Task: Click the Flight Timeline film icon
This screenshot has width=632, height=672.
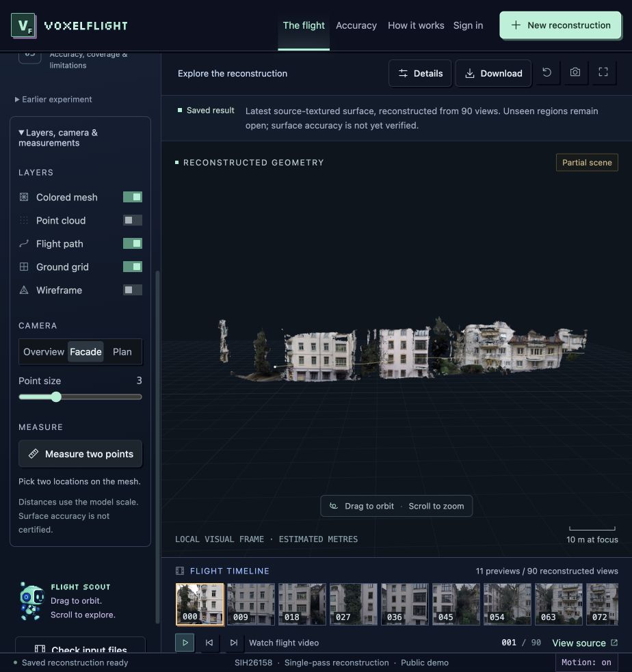Action: point(180,571)
